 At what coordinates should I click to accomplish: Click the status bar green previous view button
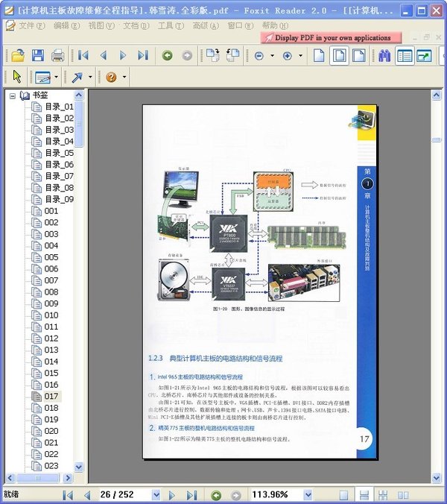tap(216, 495)
